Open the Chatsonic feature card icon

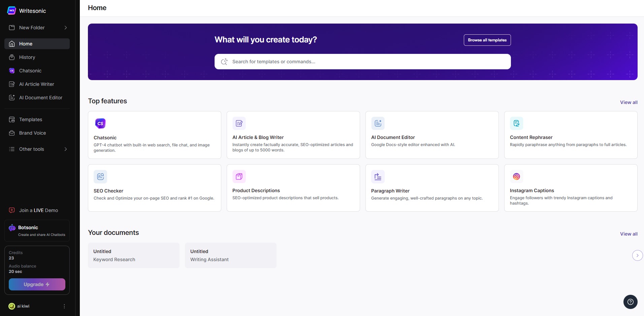(100, 124)
